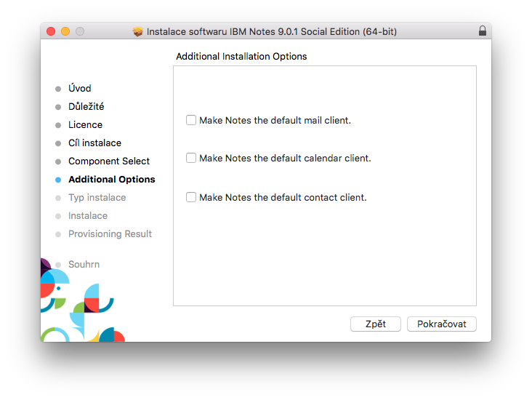The height and width of the screenshot is (400, 532).
Task: Close the installer with red button
Action: click(x=51, y=31)
